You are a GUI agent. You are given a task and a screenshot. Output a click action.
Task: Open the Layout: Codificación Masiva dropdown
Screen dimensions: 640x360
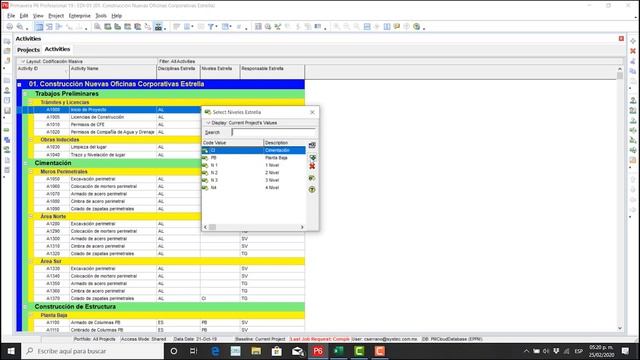tap(52, 61)
